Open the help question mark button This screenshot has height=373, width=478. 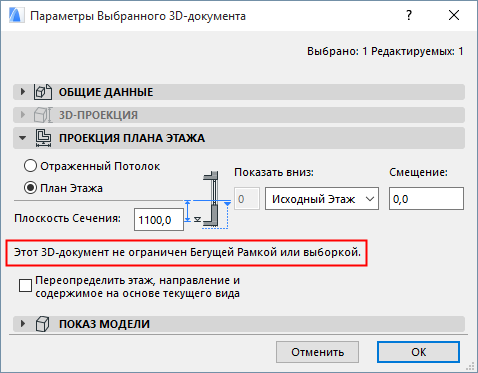[x=409, y=15]
